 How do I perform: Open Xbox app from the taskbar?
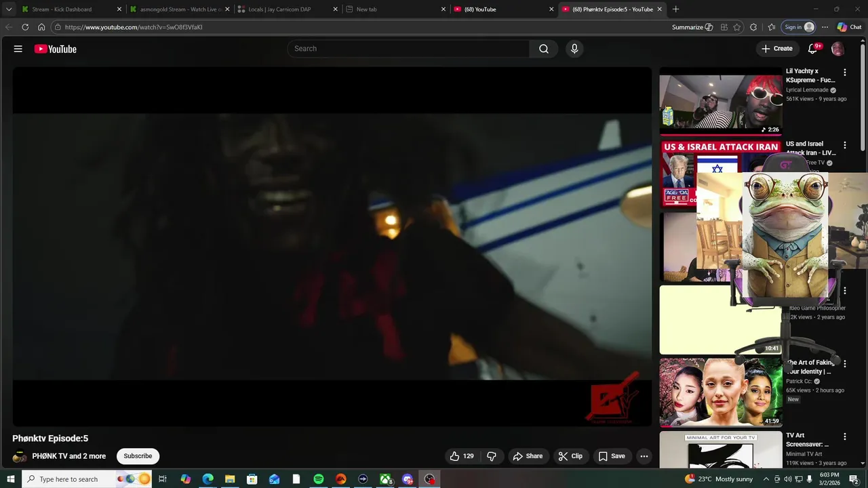pyautogui.click(x=386, y=479)
